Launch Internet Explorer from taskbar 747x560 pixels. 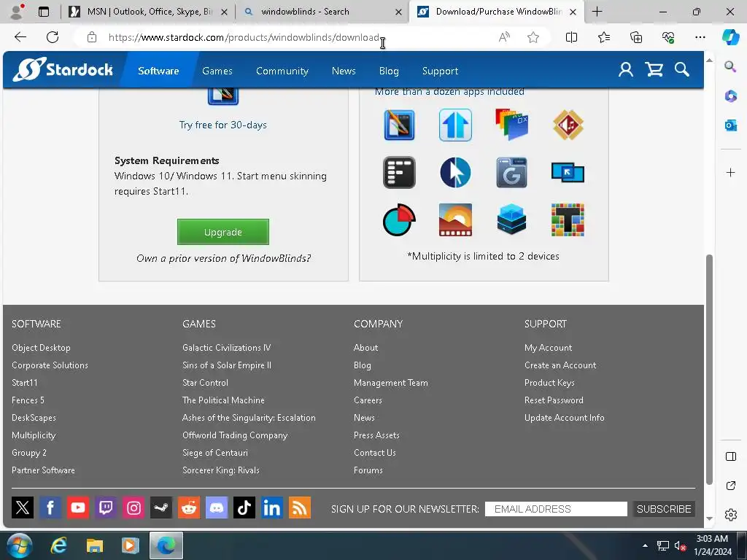click(58, 545)
